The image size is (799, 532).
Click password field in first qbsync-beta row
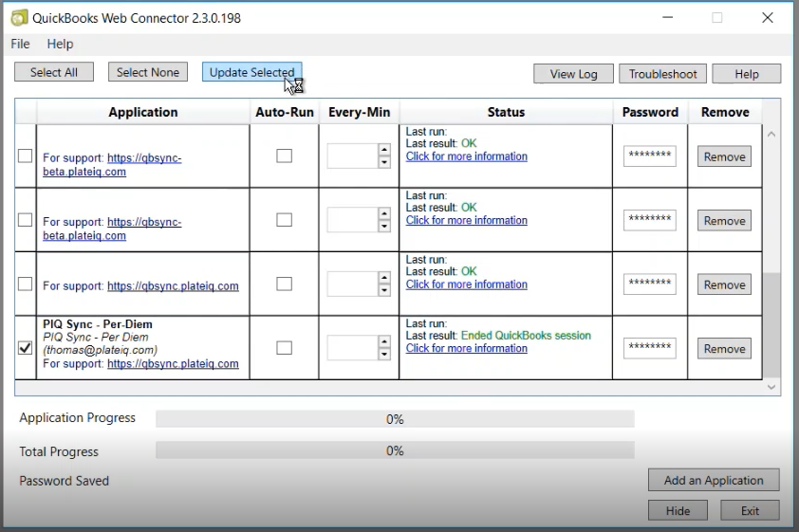coord(650,156)
